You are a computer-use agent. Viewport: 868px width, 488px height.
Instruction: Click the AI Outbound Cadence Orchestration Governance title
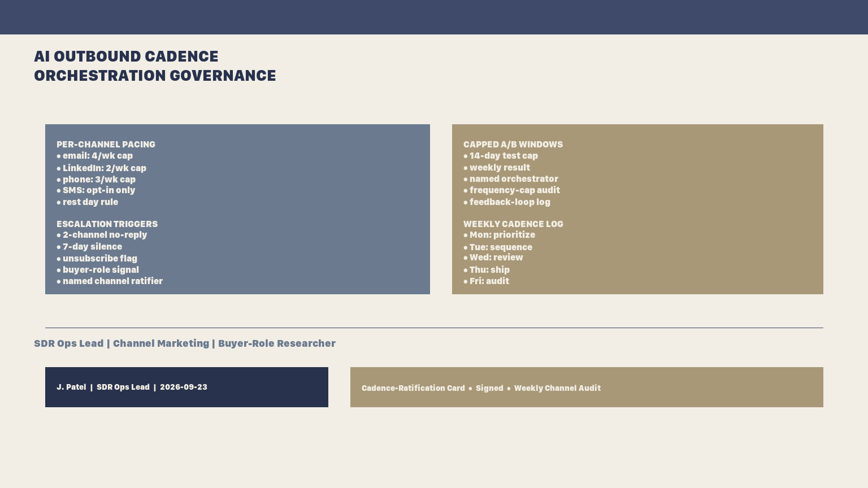pos(155,66)
